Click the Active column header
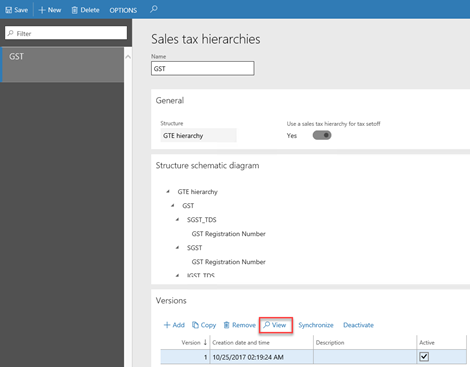470x367 pixels. click(427, 342)
